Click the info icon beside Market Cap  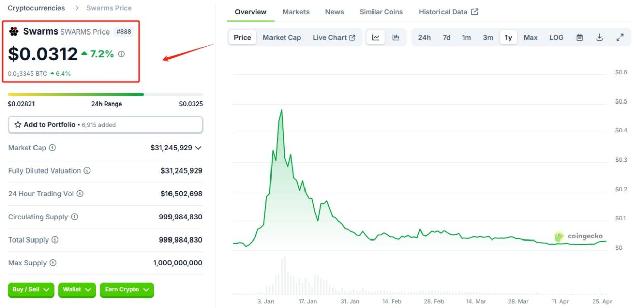click(52, 148)
